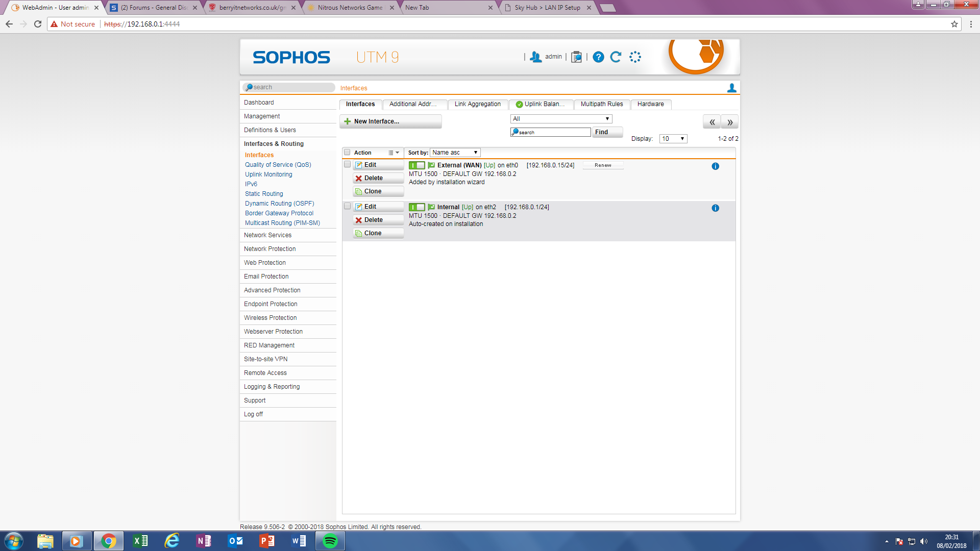Click Clone for External (WAN) interface
The image size is (980, 551).
click(378, 191)
